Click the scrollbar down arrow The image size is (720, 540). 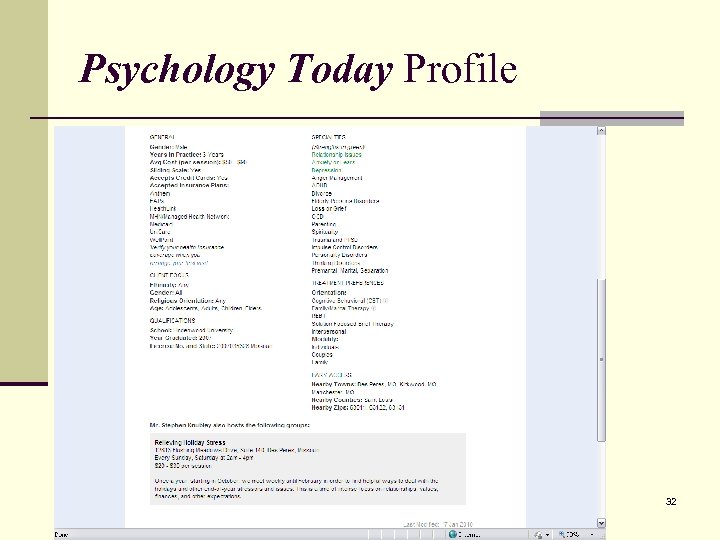601,523
